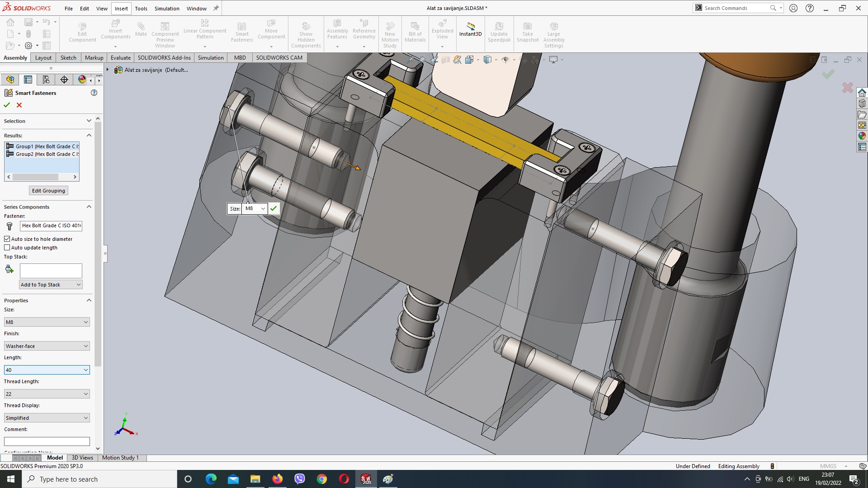The width and height of the screenshot is (868, 488).
Task: Switch to Evaluate tab
Action: tap(121, 57)
